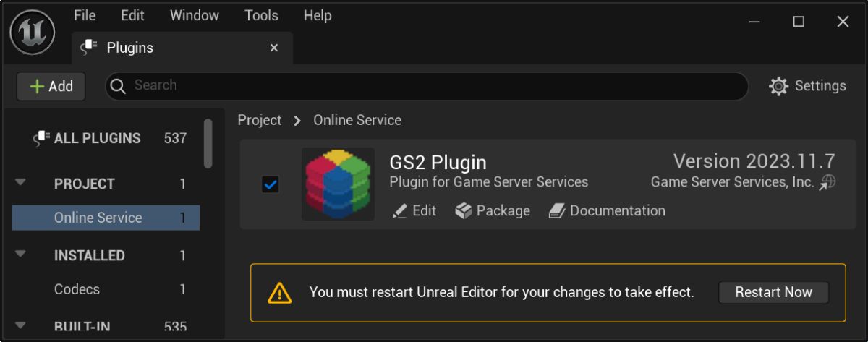Click the All Plugins plug icon
The width and height of the screenshot is (868, 342).
(42, 138)
